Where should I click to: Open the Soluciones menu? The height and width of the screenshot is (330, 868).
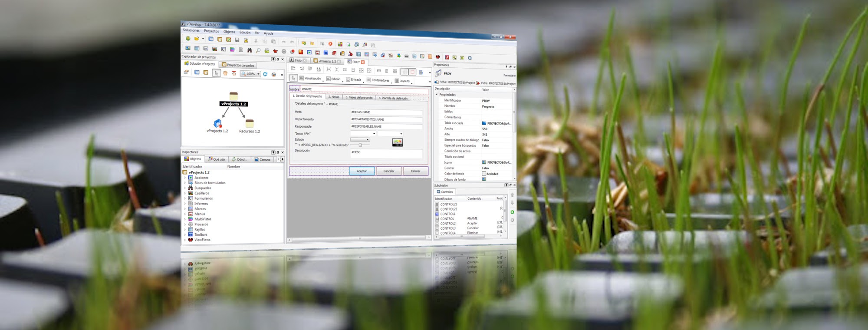click(x=191, y=30)
